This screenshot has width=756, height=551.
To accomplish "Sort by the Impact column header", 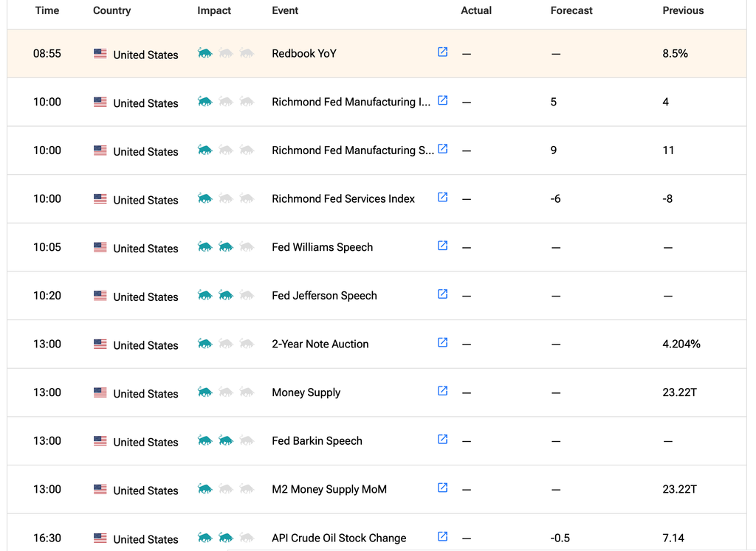I will point(214,10).
